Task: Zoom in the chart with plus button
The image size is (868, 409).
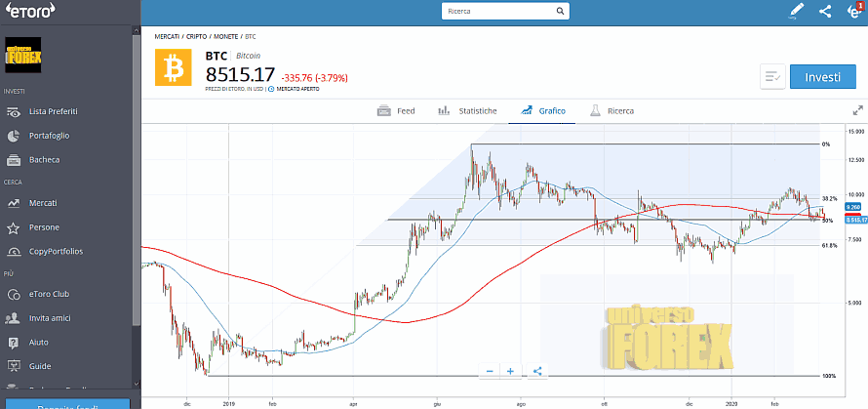Action: [x=510, y=371]
